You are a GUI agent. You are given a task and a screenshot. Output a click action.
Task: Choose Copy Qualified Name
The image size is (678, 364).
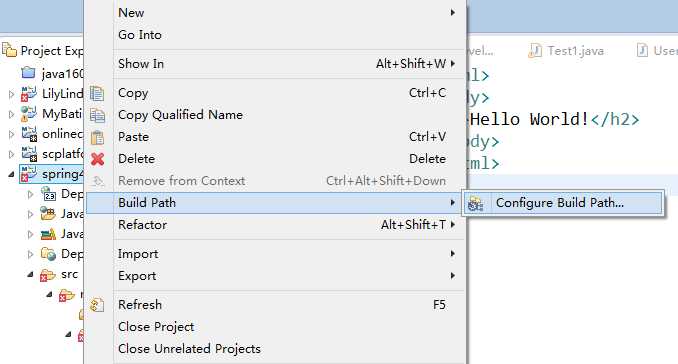pyautogui.click(x=275, y=115)
